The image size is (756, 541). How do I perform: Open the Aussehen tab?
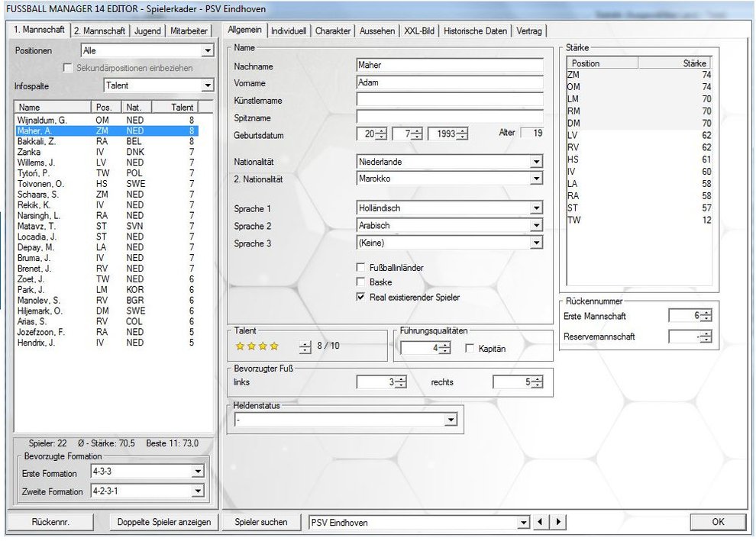[377, 31]
